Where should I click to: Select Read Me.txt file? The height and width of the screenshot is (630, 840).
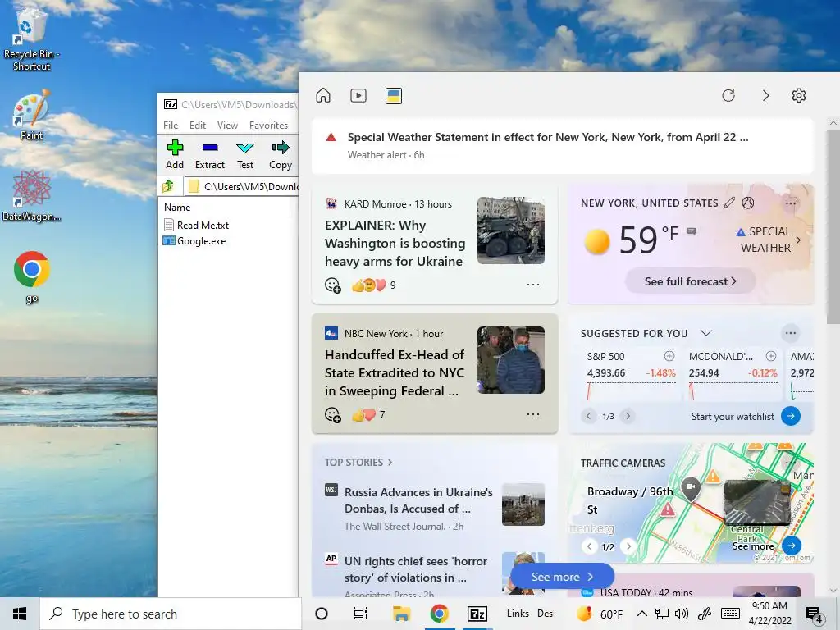[x=196, y=226]
